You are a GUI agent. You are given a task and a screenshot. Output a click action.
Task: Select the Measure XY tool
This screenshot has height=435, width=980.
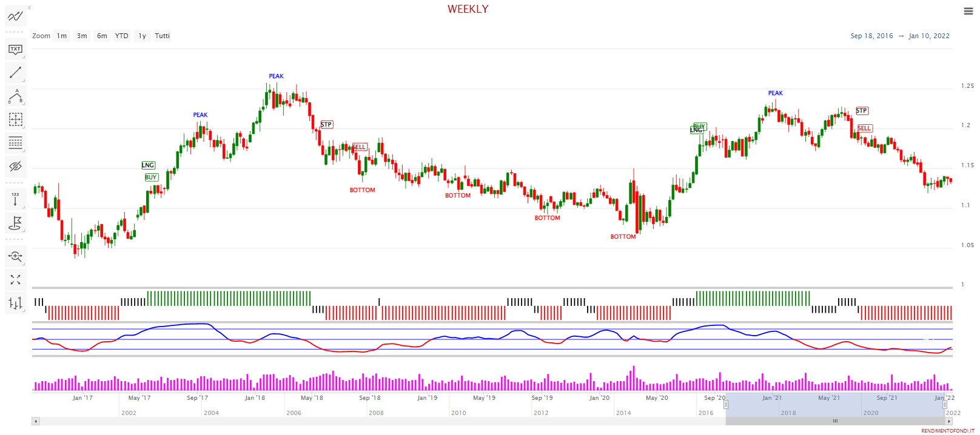point(15,119)
